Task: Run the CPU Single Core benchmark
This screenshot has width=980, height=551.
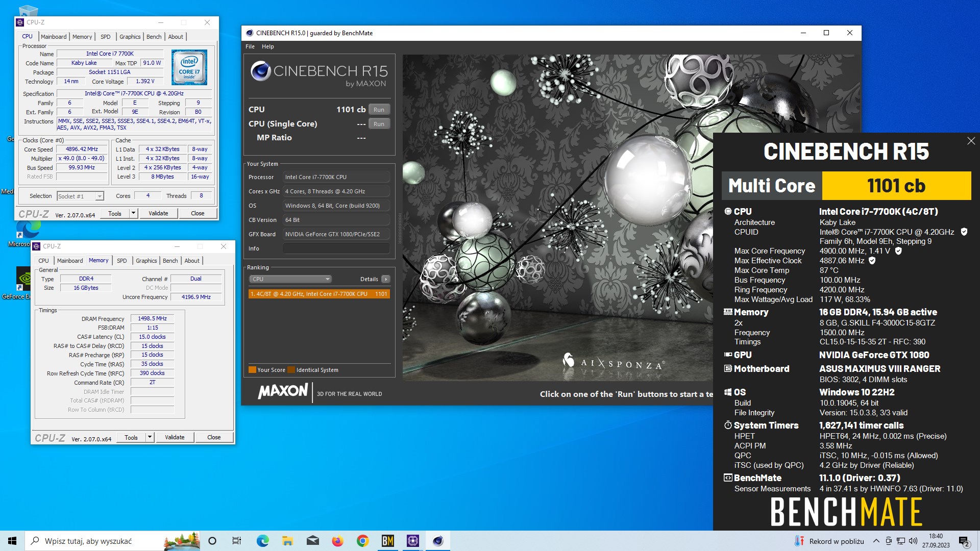Action: point(379,124)
